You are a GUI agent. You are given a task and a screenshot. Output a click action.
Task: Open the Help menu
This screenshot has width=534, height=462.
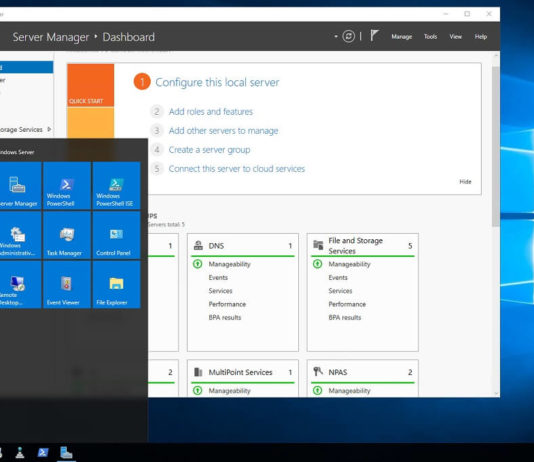pos(481,36)
